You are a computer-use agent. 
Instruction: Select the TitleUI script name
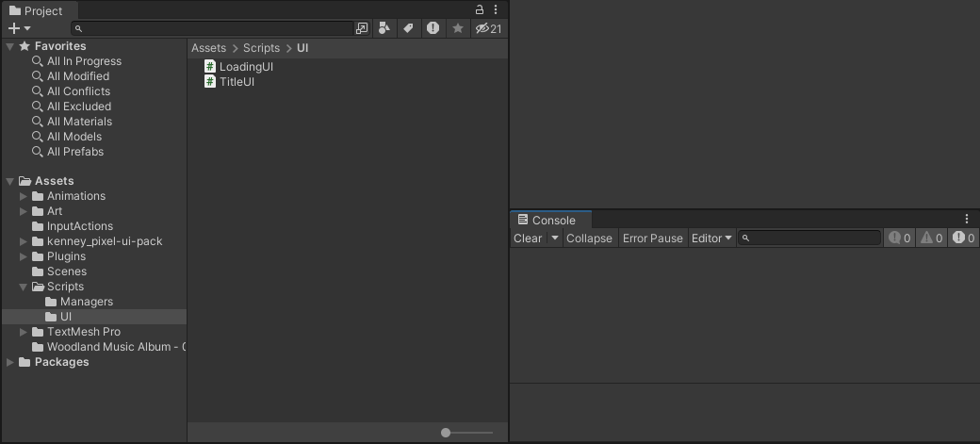(237, 82)
